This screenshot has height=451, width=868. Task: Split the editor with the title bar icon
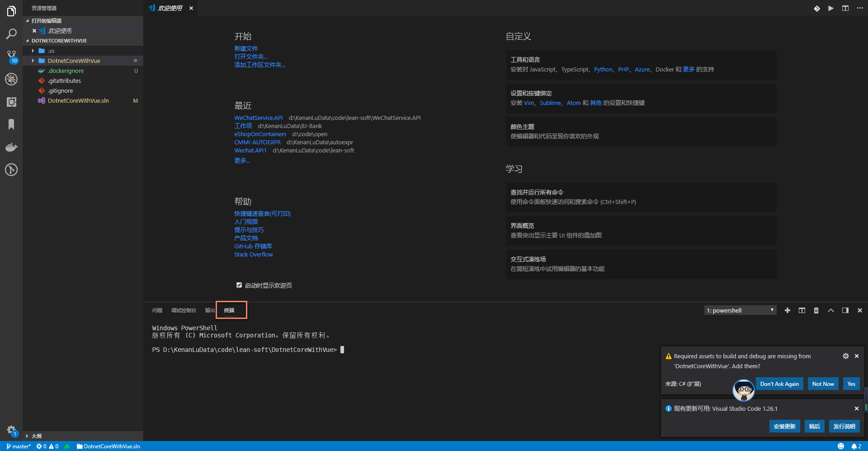(845, 8)
